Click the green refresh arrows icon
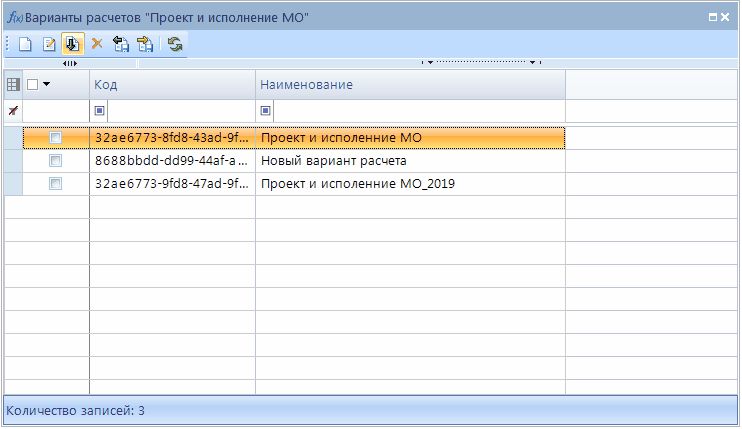 (x=175, y=44)
